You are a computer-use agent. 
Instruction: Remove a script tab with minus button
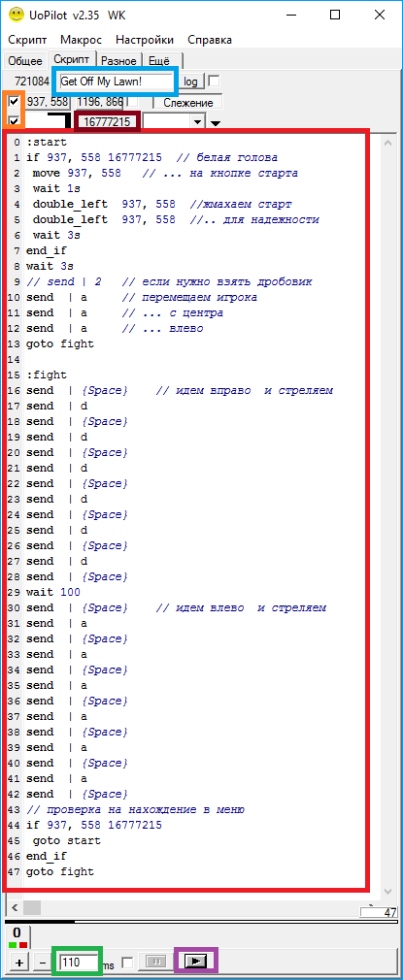pos(43,963)
